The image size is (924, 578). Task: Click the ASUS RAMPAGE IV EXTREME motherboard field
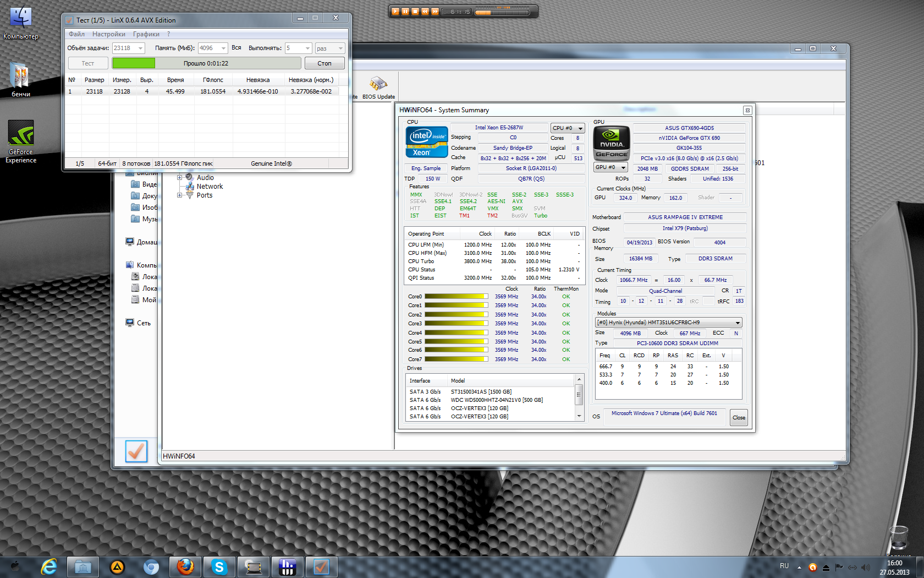point(685,217)
